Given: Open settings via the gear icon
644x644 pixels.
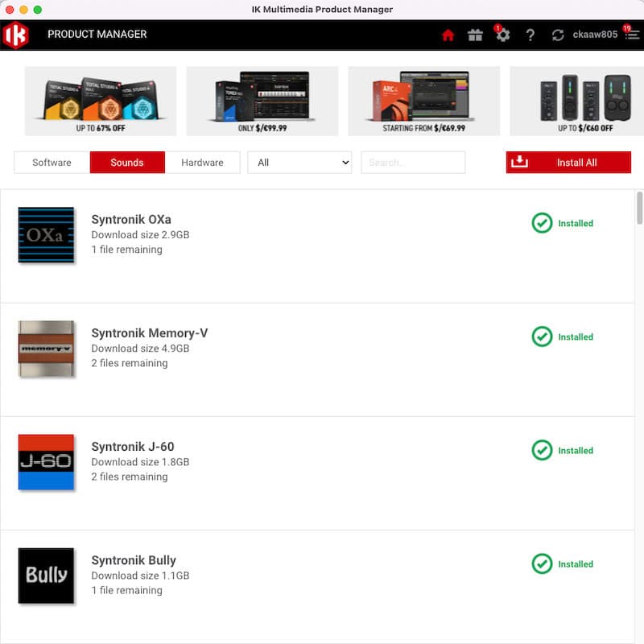Looking at the screenshot, I should (502, 35).
